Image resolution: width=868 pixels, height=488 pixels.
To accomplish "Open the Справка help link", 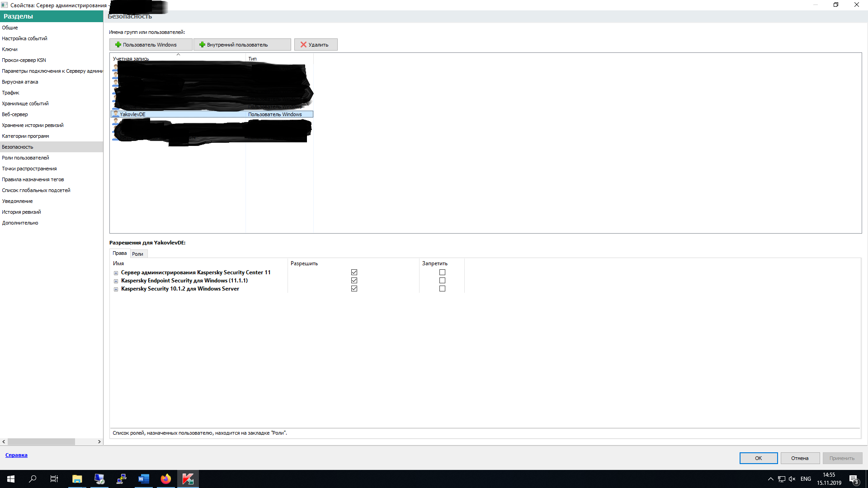I will click(x=16, y=455).
